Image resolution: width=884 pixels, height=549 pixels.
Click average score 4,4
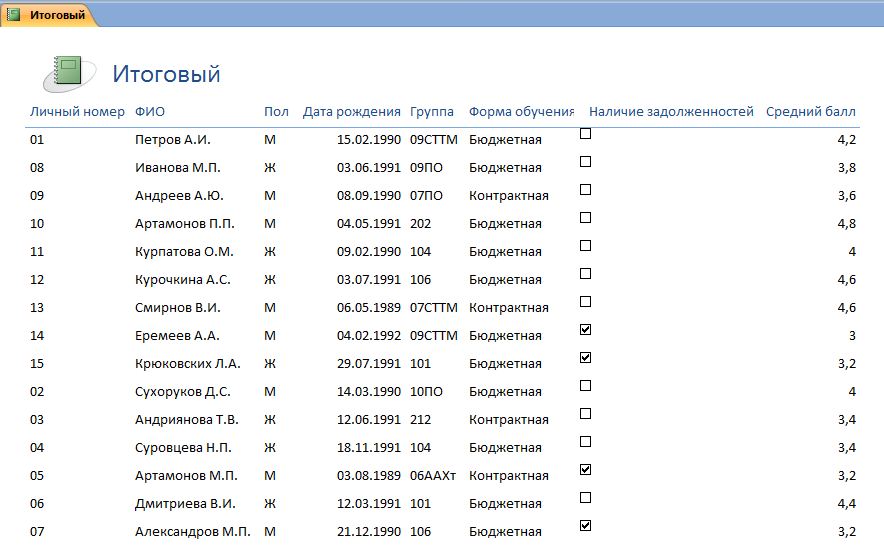847,504
